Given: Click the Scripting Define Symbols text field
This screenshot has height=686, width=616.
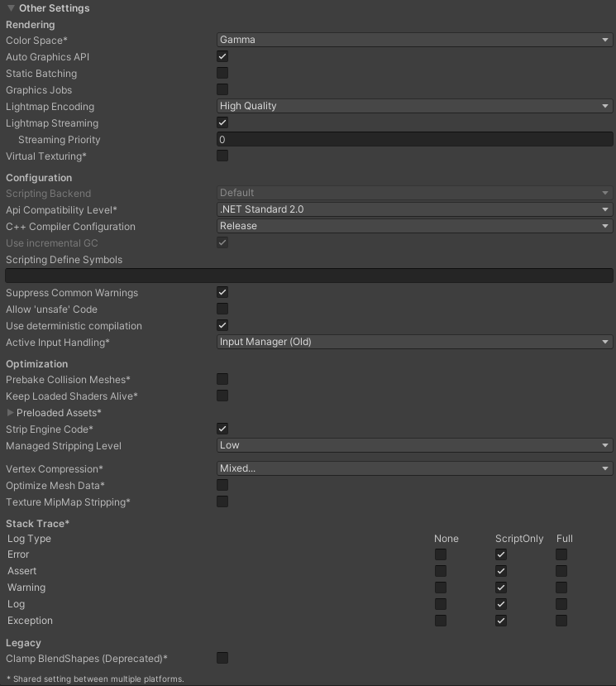Looking at the screenshot, I should [308, 276].
